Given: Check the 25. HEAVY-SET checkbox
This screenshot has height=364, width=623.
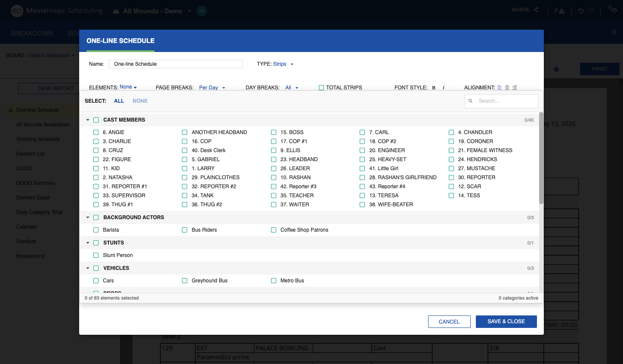Looking at the screenshot, I should [362, 159].
